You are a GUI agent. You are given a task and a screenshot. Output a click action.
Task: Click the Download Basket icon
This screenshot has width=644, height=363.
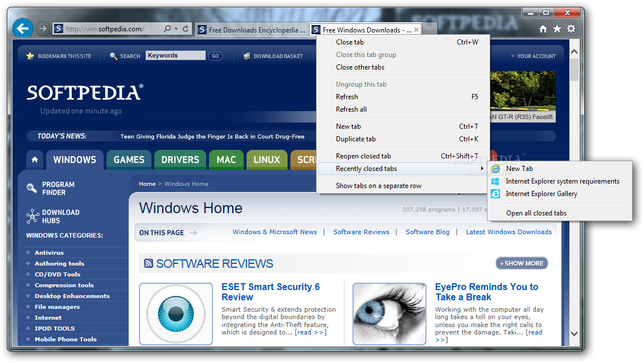pyautogui.click(x=247, y=56)
